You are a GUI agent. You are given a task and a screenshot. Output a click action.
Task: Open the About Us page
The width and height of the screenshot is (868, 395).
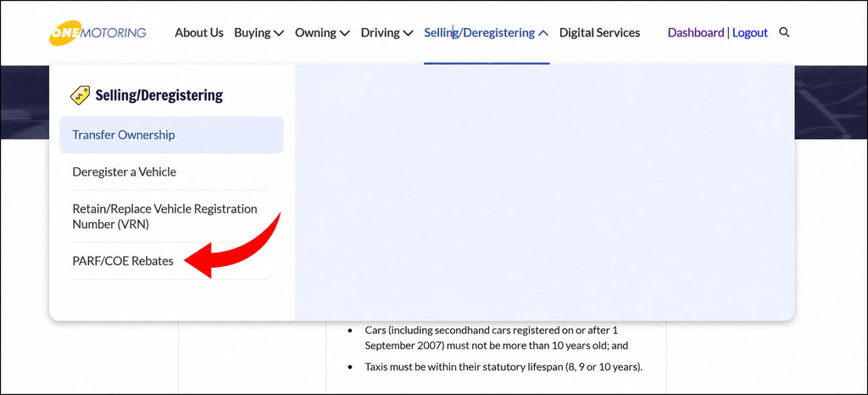click(198, 33)
